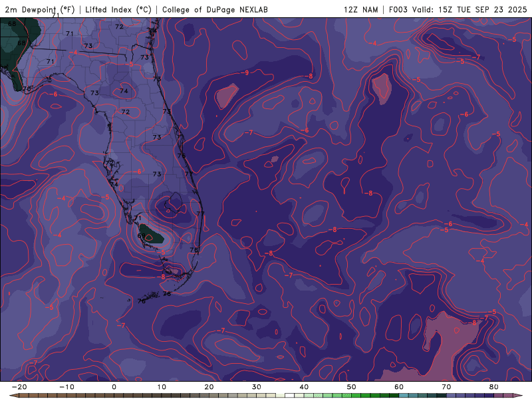Click the '-9' lifted index contour label
The height and width of the screenshot is (399, 532).
click(245, 72)
